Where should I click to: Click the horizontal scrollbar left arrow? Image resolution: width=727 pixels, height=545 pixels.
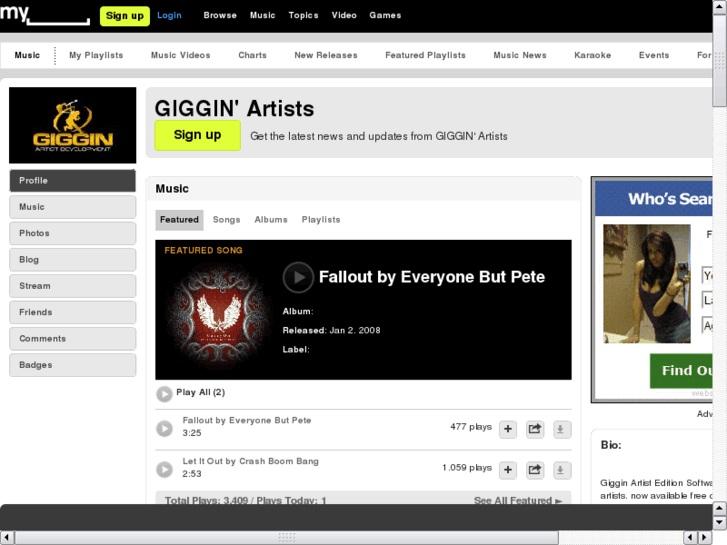[x=6, y=538]
